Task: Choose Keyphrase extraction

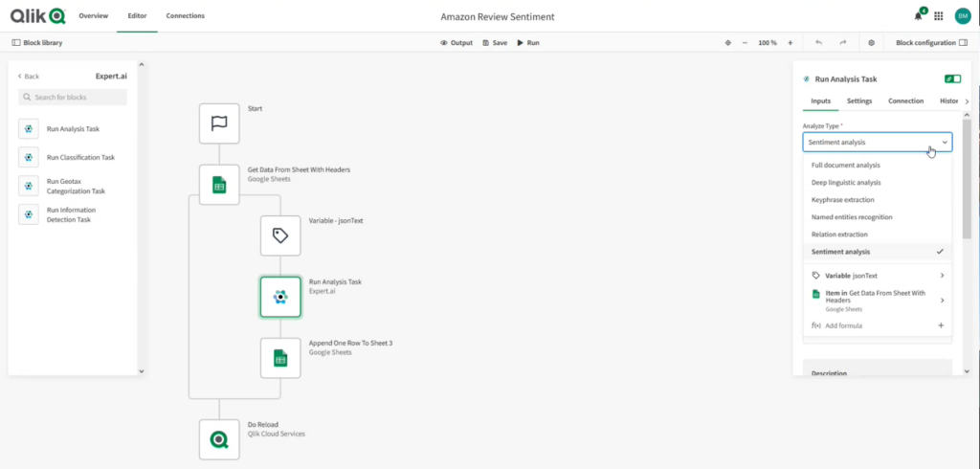Action: pos(878,199)
